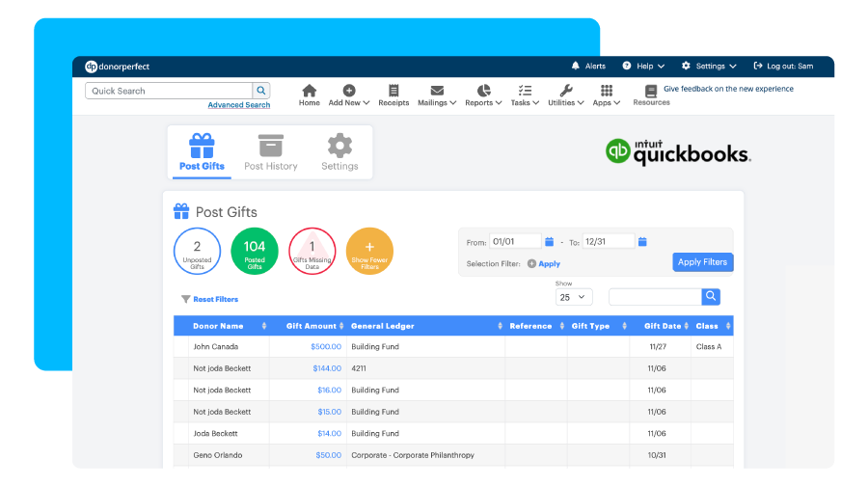This screenshot has height=486, width=868.
Task: Sort by Reference column
Action: pos(536,326)
